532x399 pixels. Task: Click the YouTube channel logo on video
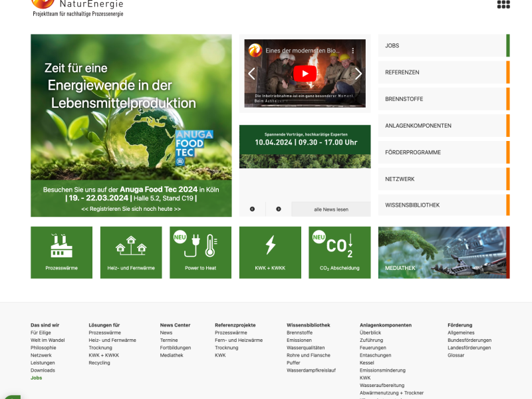(255, 51)
